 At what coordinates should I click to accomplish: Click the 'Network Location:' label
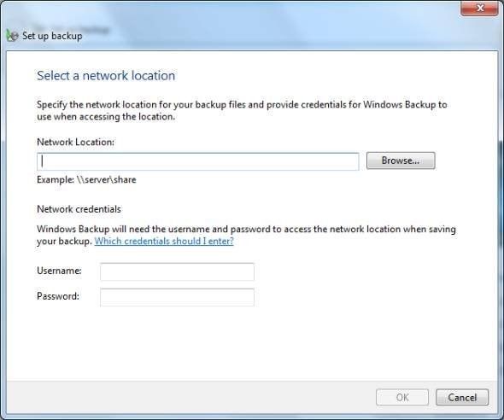point(75,142)
